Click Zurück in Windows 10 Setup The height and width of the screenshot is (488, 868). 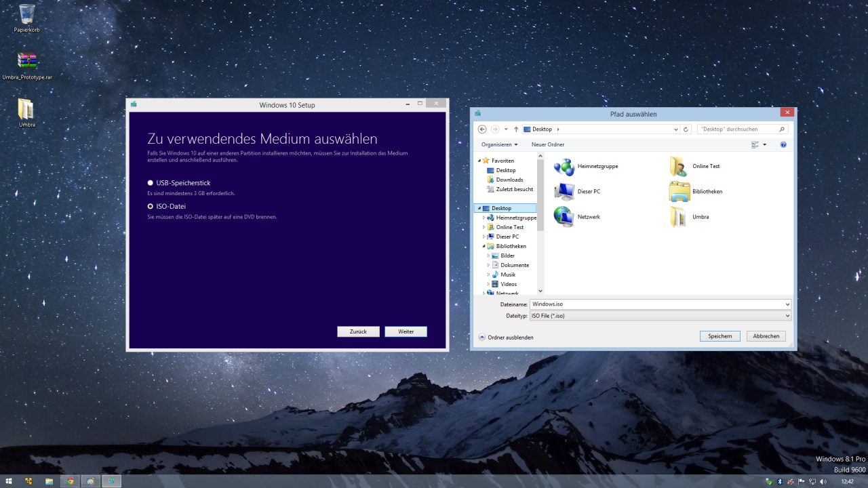pos(358,331)
